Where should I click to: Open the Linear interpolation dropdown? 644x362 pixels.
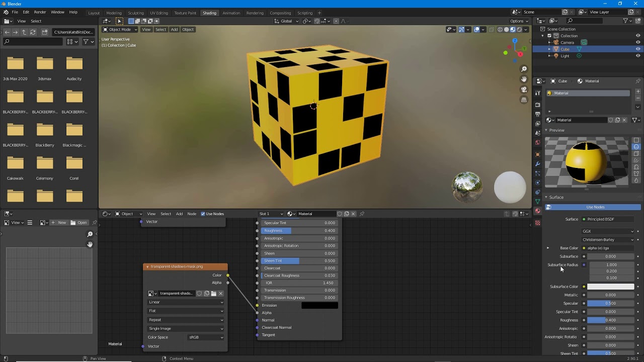(x=185, y=302)
